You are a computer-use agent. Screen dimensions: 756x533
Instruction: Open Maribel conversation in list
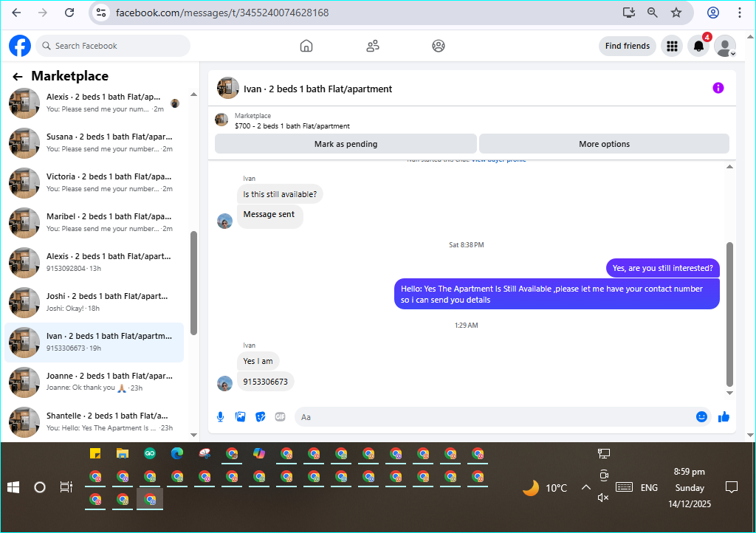95,223
